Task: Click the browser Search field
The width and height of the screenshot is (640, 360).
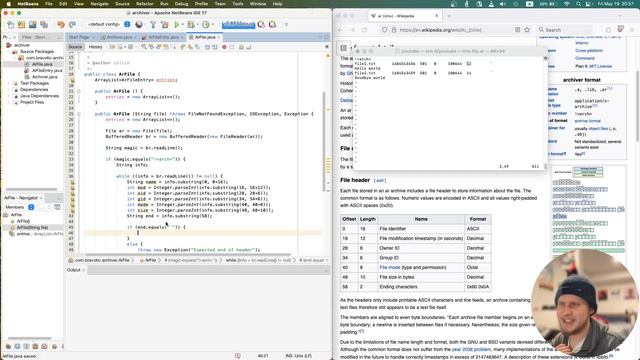Action: pos(565,30)
